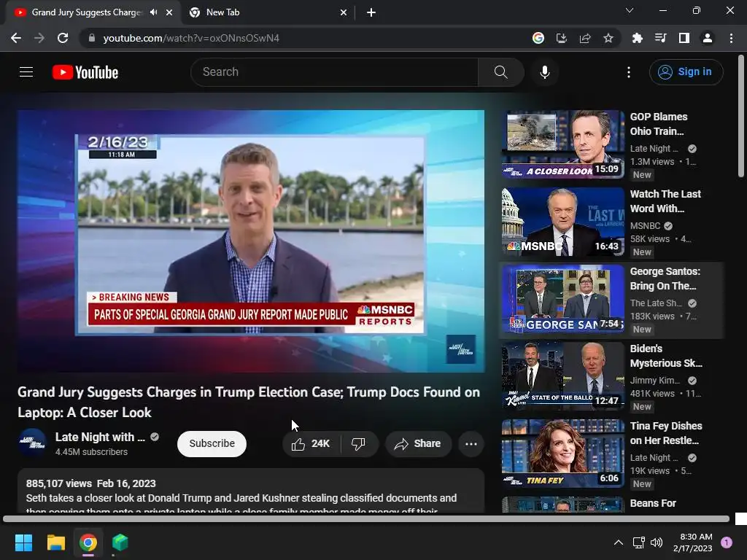Click the main video player
Viewport: 747px width, 560px height.
point(251,241)
